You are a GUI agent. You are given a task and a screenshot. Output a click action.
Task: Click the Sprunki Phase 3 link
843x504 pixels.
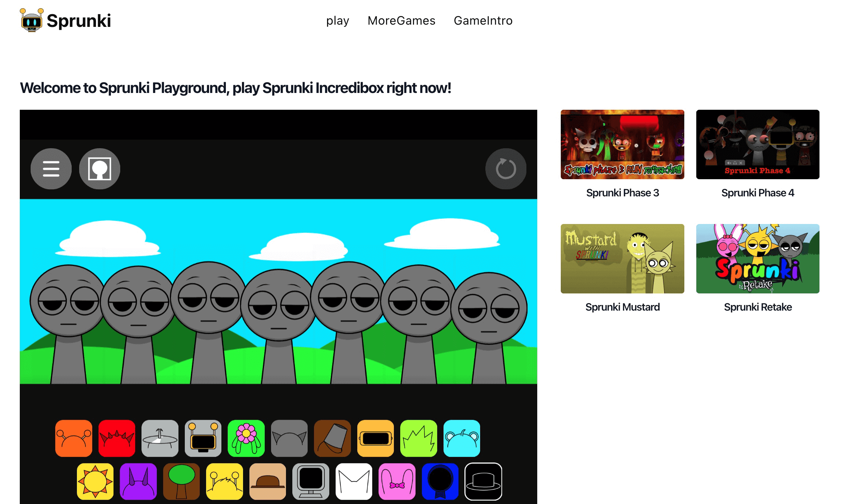pos(622,193)
